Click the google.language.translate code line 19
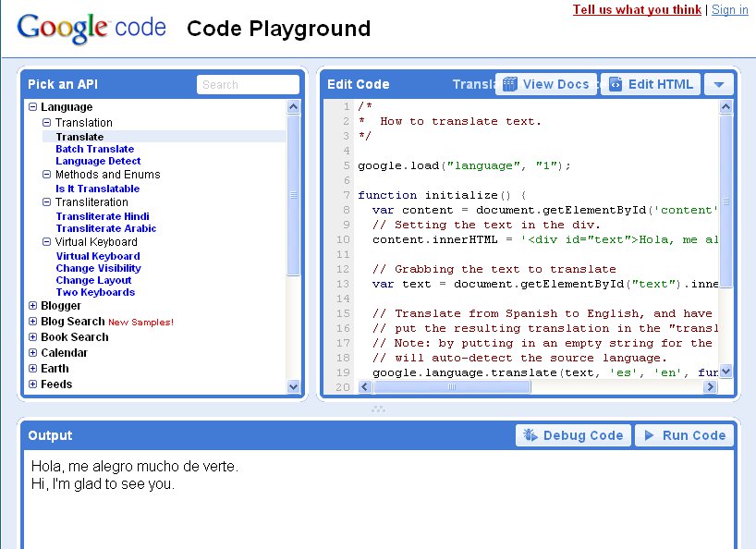756x549 pixels. coord(545,372)
